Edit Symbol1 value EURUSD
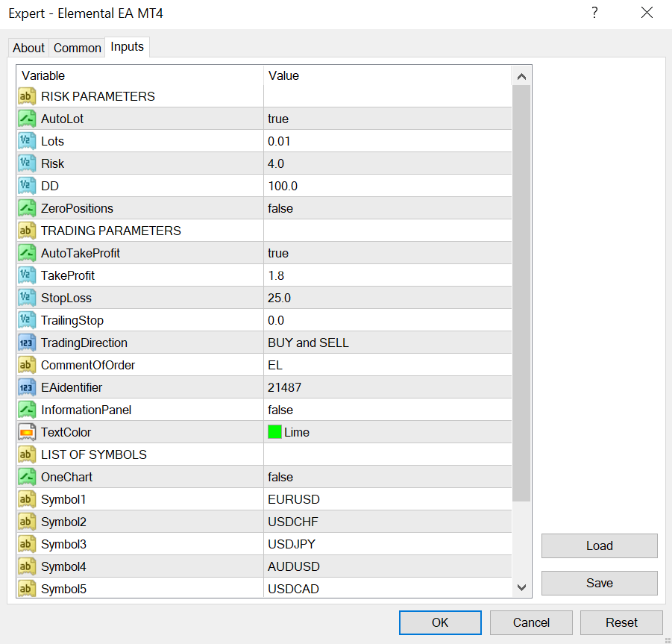 pyautogui.click(x=387, y=499)
